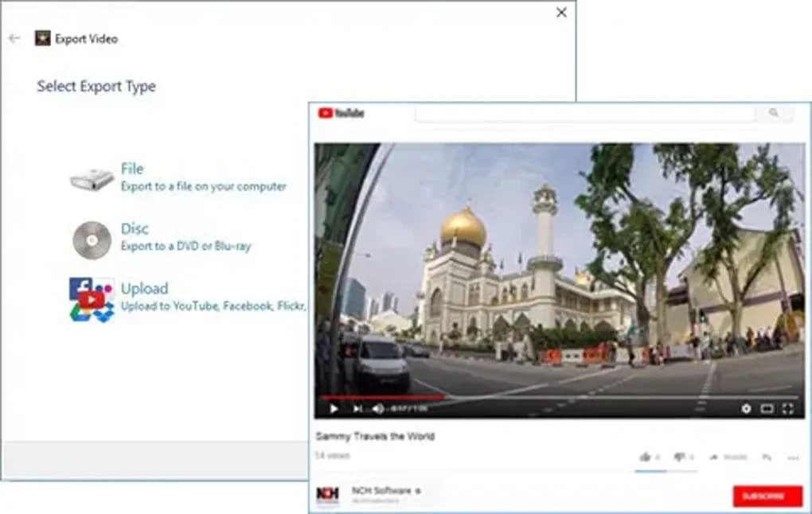Click the video view count text
This screenshot has width=812, height=514.
point(333,455)
